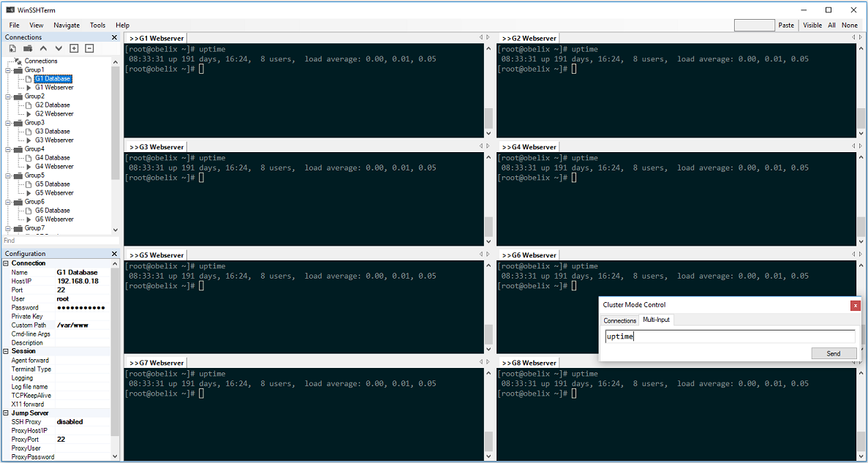Click tab scroll left arrow in G4 Webserver pane
The image size is (868, 463).
pos(853,146)
